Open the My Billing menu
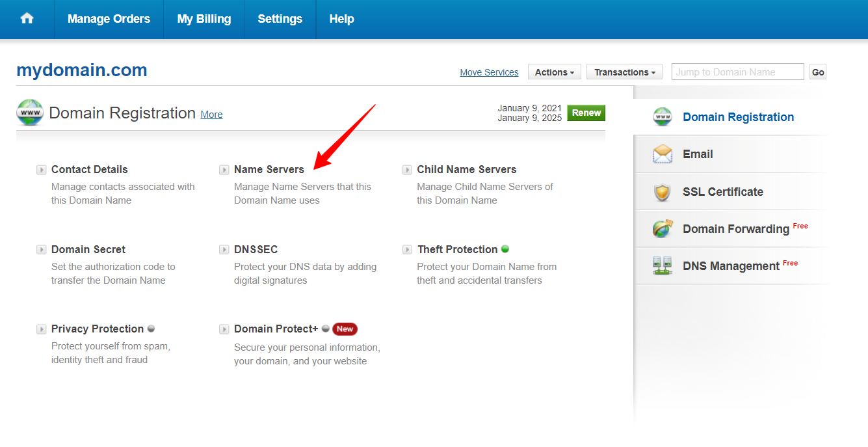The height and width of the screenshot is (447, 868). 204,19
